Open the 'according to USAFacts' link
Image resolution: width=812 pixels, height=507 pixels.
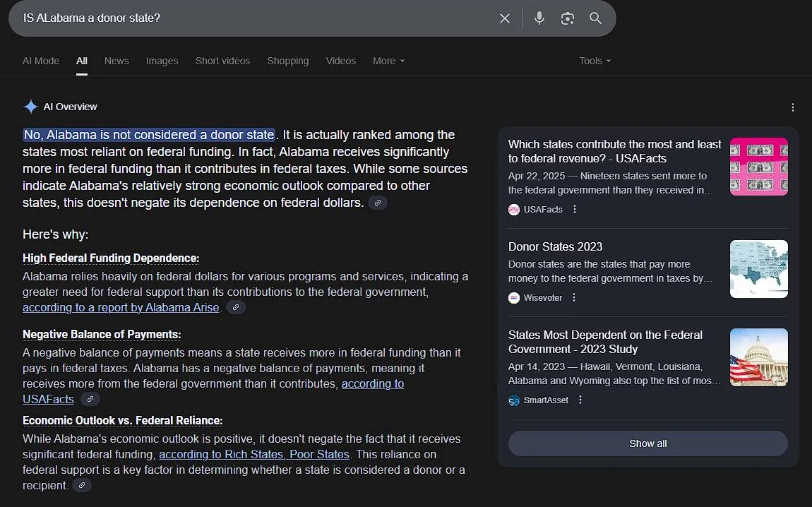(x=373, y=383)
